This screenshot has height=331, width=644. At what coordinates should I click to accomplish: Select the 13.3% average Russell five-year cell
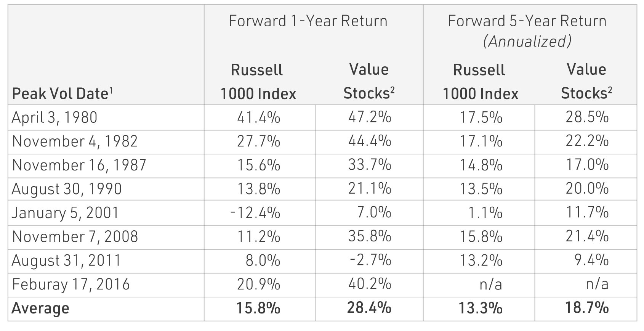[481, 308]
